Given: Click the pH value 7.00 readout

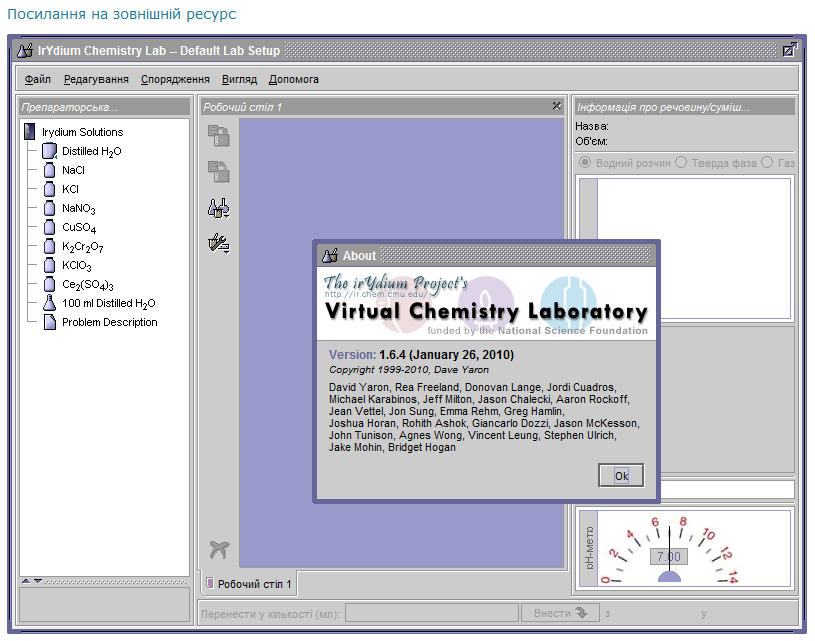Looking at the screenshot, I should pos(669,556).
